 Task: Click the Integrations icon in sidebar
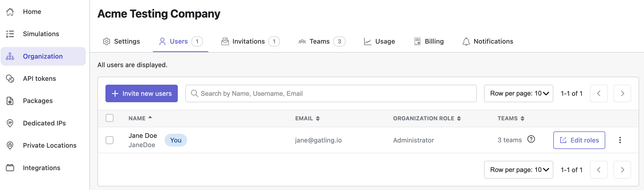[10, 168]
